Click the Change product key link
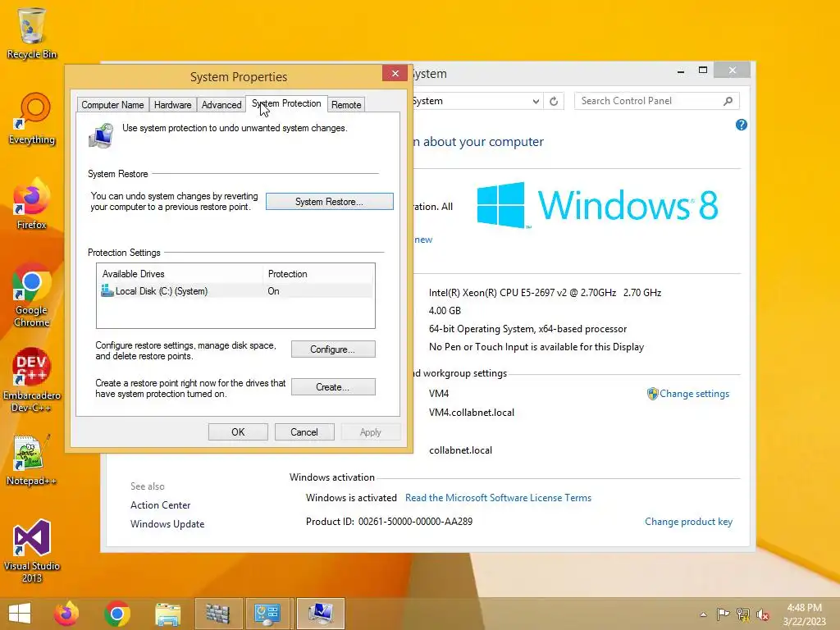The height and width of the screenshot is (630, 840). tap(688, 522)
